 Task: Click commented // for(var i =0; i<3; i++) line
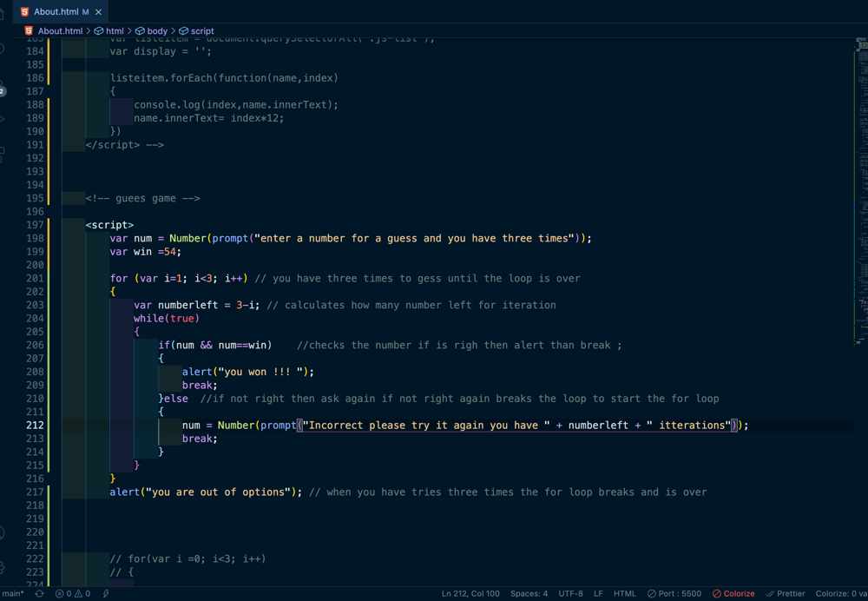coord(187,559)
